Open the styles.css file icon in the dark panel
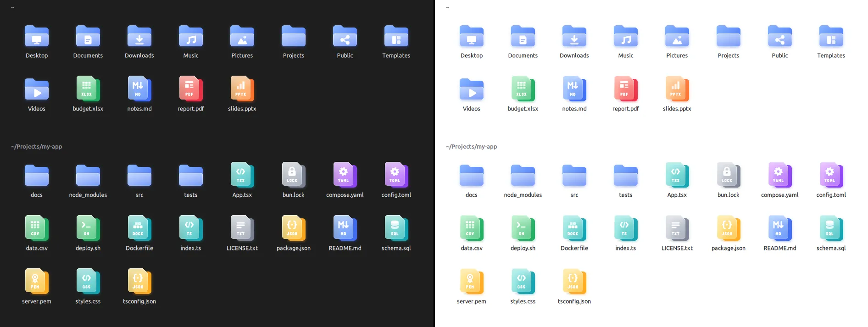Image resolution: width=868 pixels, height=327 pixels. click(88, 282)
